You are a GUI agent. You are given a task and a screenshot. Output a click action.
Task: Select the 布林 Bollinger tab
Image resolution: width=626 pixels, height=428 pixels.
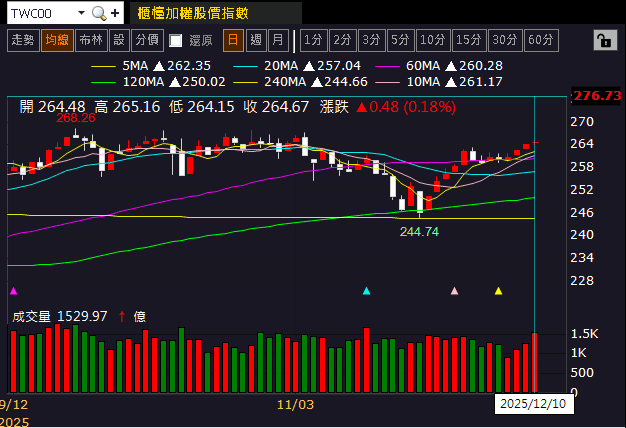(x=91, y=40)
